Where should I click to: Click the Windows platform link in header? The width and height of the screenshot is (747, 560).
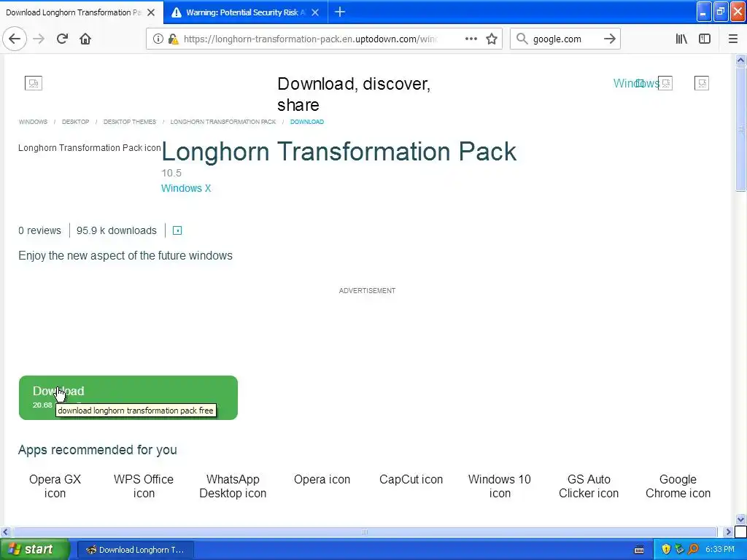click(x=635, y=83)
